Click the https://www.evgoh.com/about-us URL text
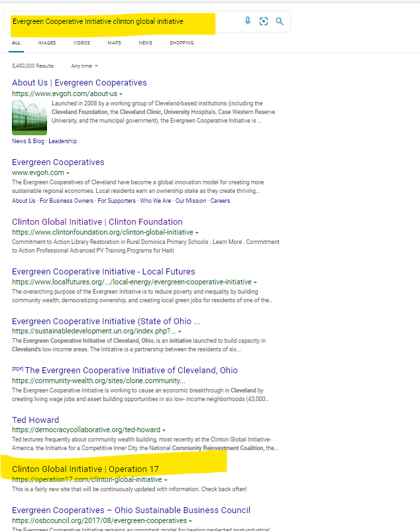420x531 pixels. coord(65,94)
